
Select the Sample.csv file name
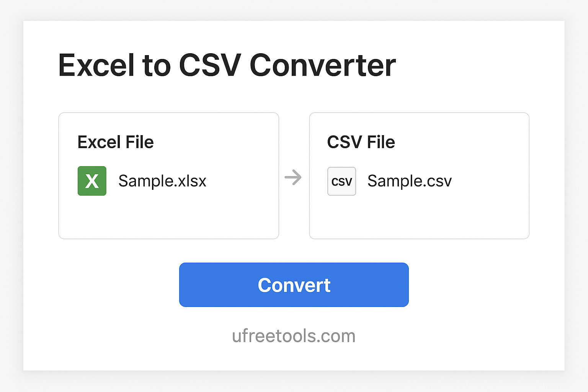pos(409,181)
